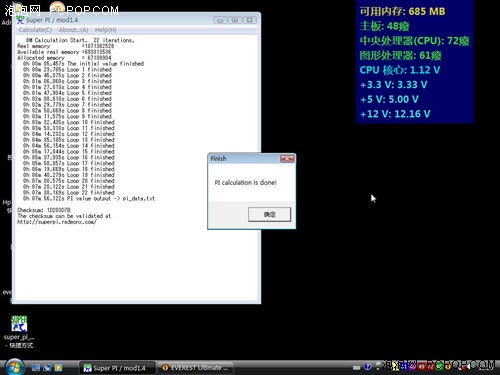Launch Media Player from quick launch
The image size is (500, 375).
pos(58,368)
